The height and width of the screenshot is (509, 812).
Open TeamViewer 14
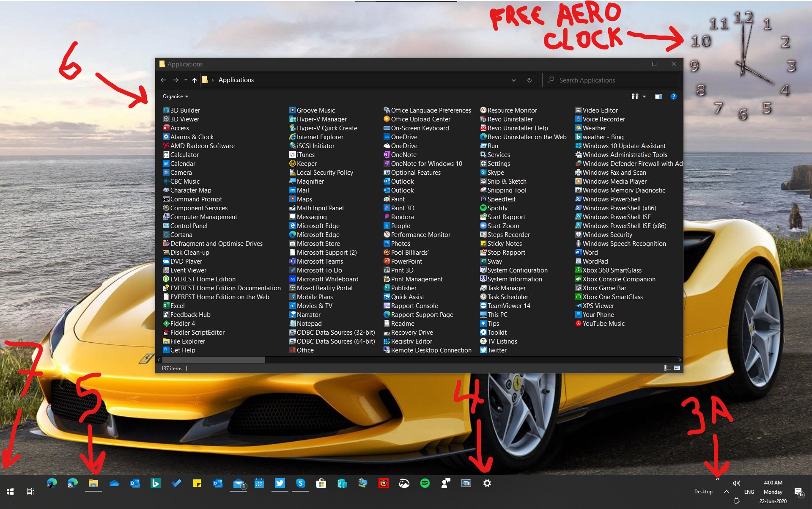pos(505,305)
